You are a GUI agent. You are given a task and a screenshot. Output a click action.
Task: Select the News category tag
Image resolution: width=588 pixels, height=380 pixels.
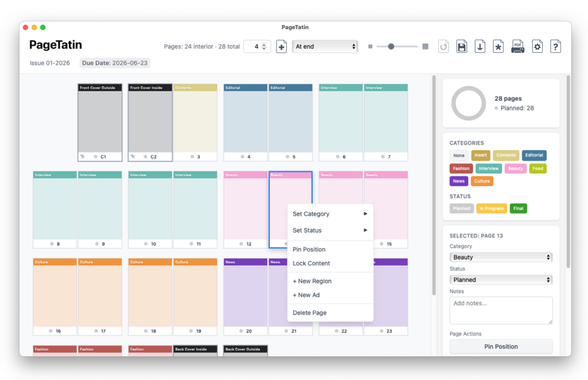coord(459,181)
